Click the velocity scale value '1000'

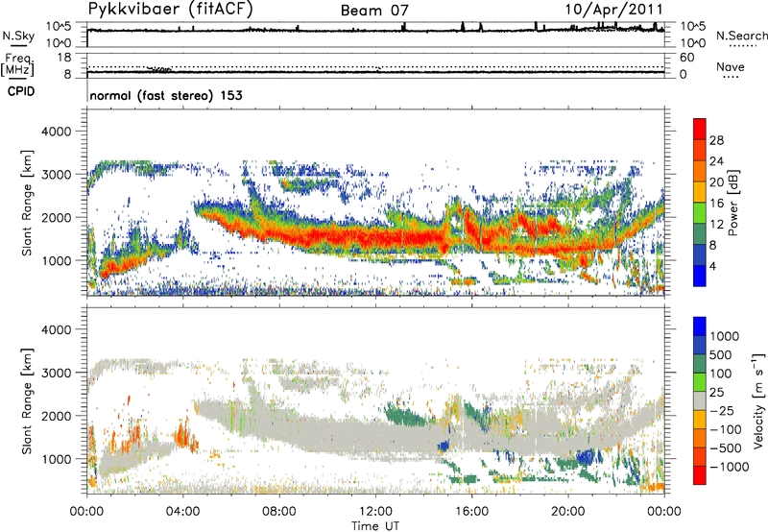pyautogui.click(x=725, y=336)
